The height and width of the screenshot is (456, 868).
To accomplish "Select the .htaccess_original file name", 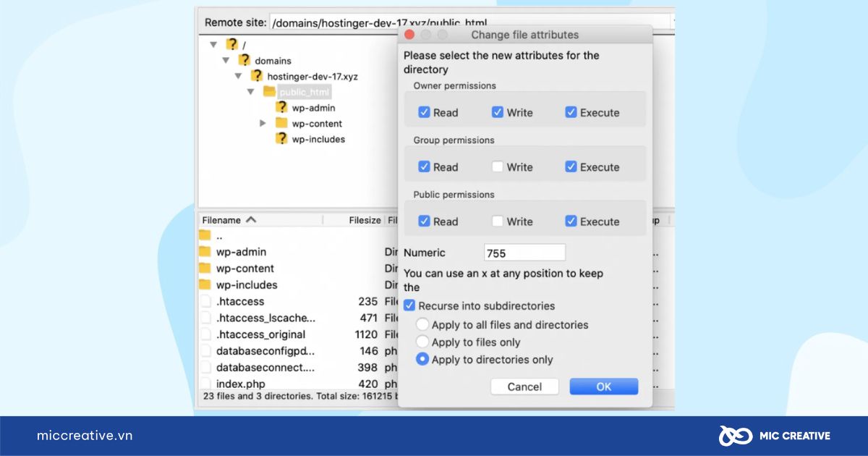I will pyautogui.click(x=260, y=334).
